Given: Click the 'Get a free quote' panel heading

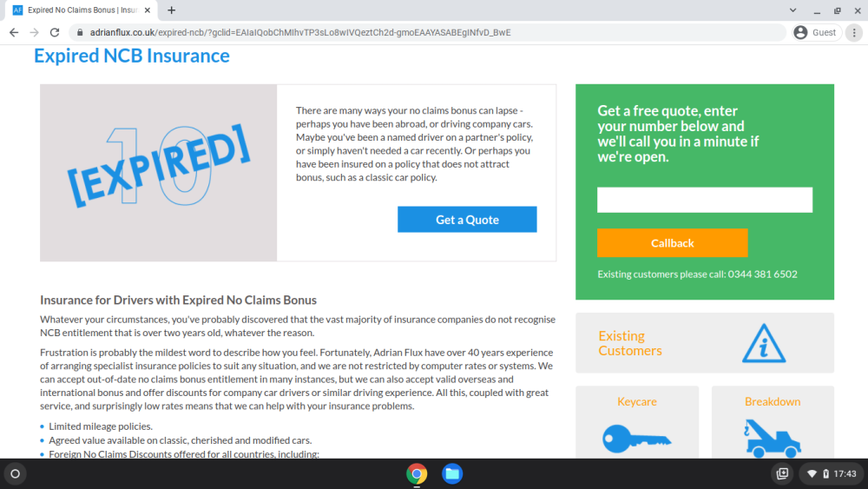Looking at the screenshot, I should coord(678,134).
